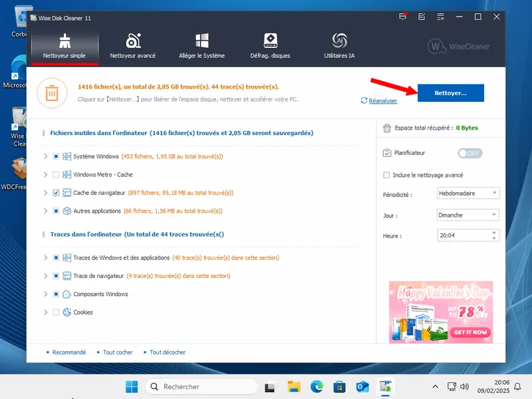Expand the Windows Metro - Cache row

point(45,175)
